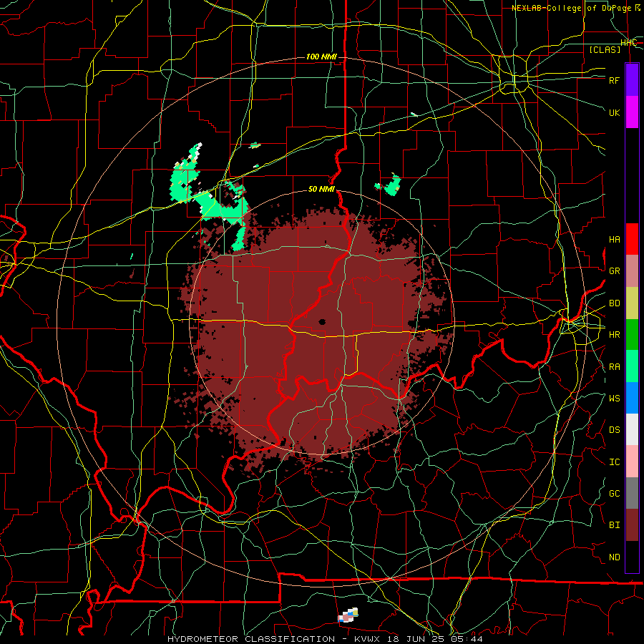
Task: Click the 'WS' legend label text
Action: [614, 399]
